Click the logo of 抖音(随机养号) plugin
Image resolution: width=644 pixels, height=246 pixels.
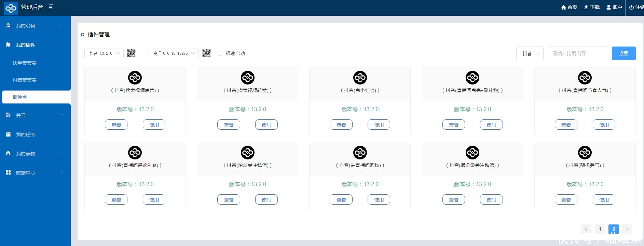585,153
